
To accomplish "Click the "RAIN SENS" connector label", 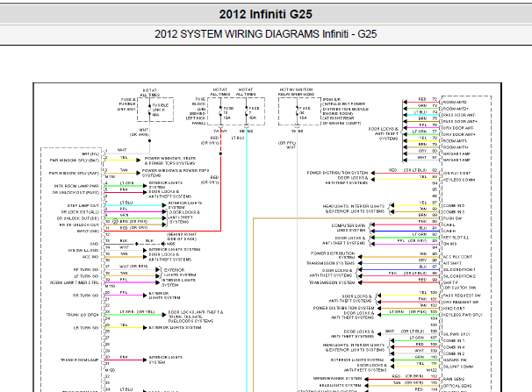I will pos(454,379).
